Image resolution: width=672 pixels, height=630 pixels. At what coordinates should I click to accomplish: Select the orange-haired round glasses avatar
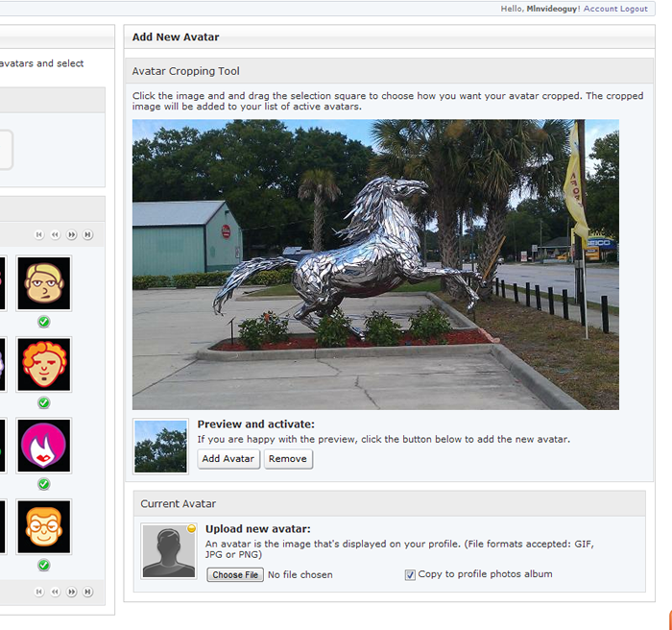[x=44, y=526]
